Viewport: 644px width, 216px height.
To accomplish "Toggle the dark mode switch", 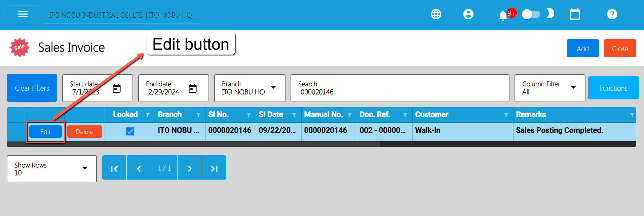I will [x=531, y=14].
